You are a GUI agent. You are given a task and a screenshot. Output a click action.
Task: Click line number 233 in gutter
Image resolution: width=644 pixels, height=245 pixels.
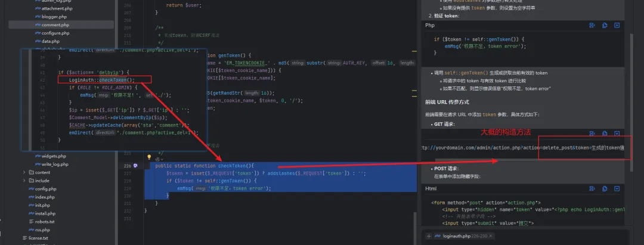coord(127,219)
